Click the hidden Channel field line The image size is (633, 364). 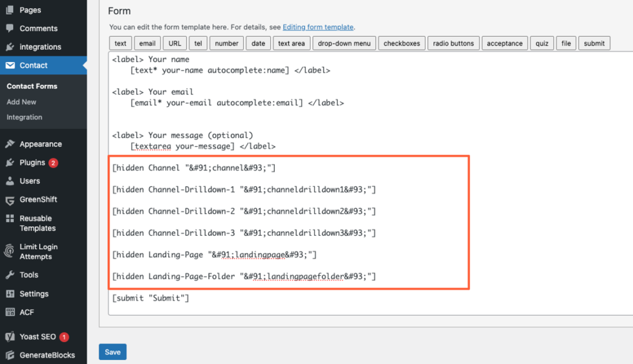[194, 168]
